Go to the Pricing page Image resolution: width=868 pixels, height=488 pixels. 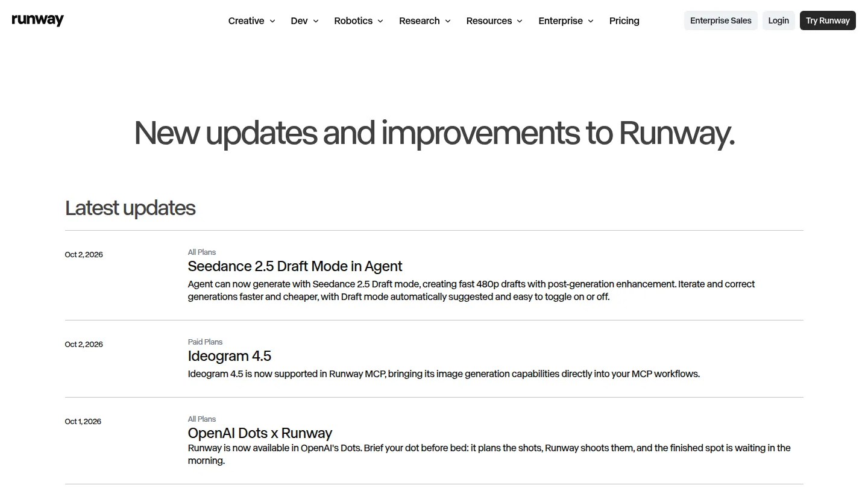point(624,20)
